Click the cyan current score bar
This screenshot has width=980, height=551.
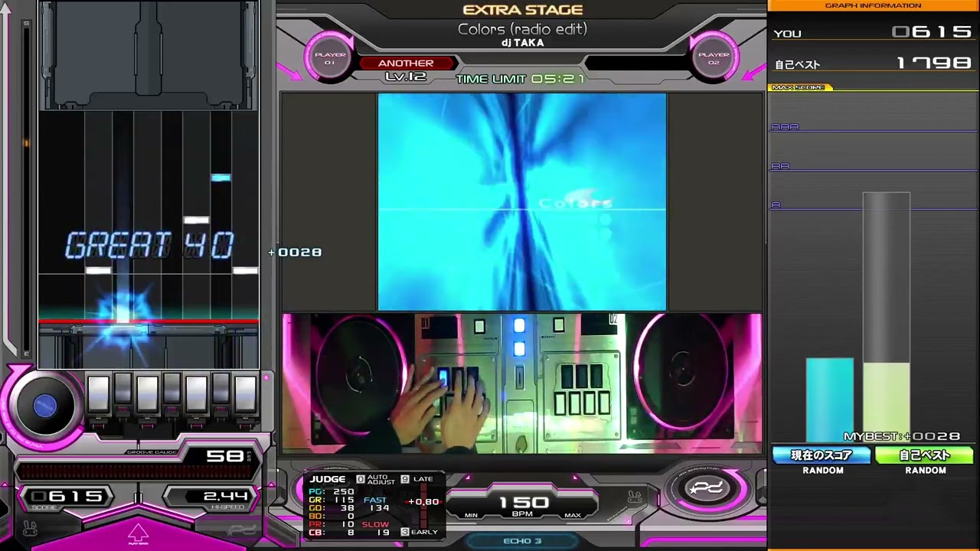pyautogui.click(x=829, y=399)
